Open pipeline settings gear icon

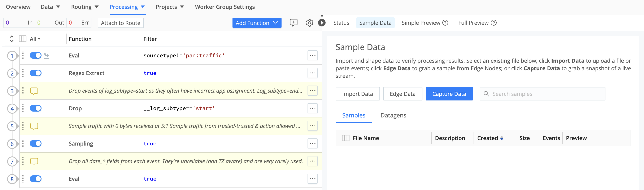[x=309, y=23]
